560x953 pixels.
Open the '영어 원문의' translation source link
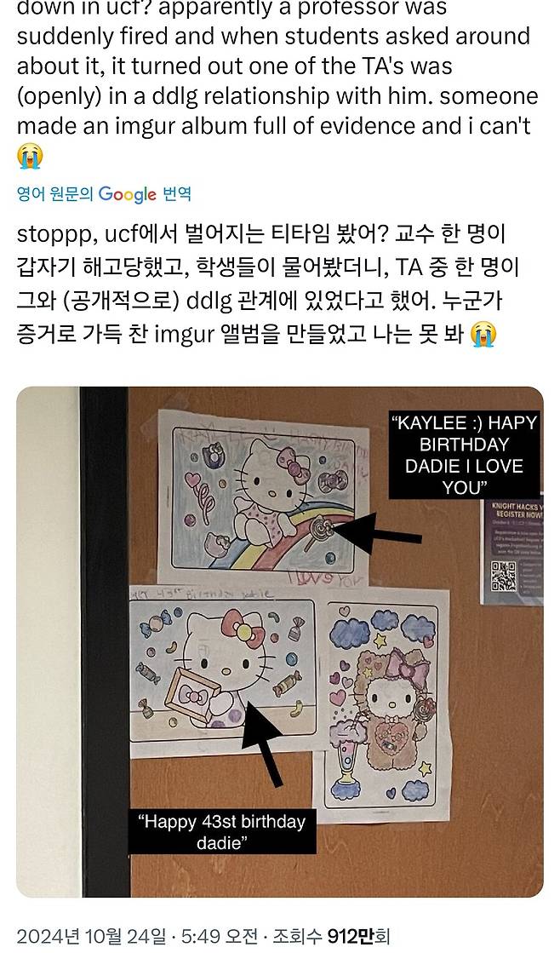[54, 194]
